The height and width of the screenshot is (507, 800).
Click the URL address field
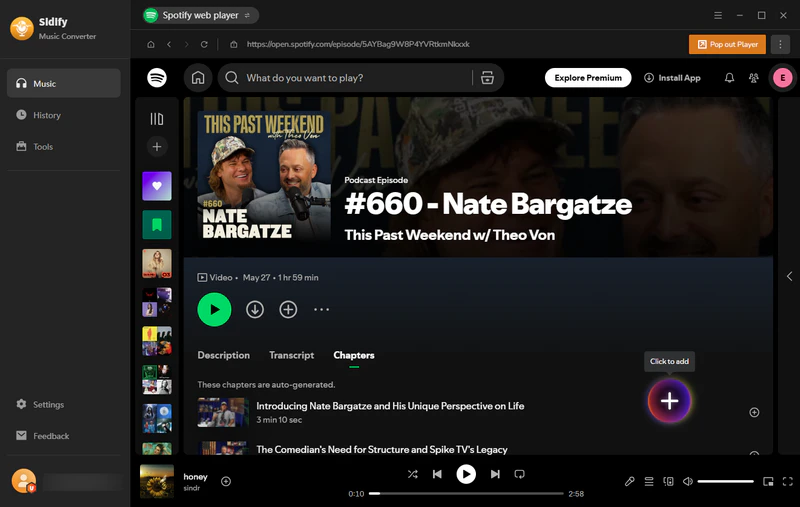[x=358, y=44]
